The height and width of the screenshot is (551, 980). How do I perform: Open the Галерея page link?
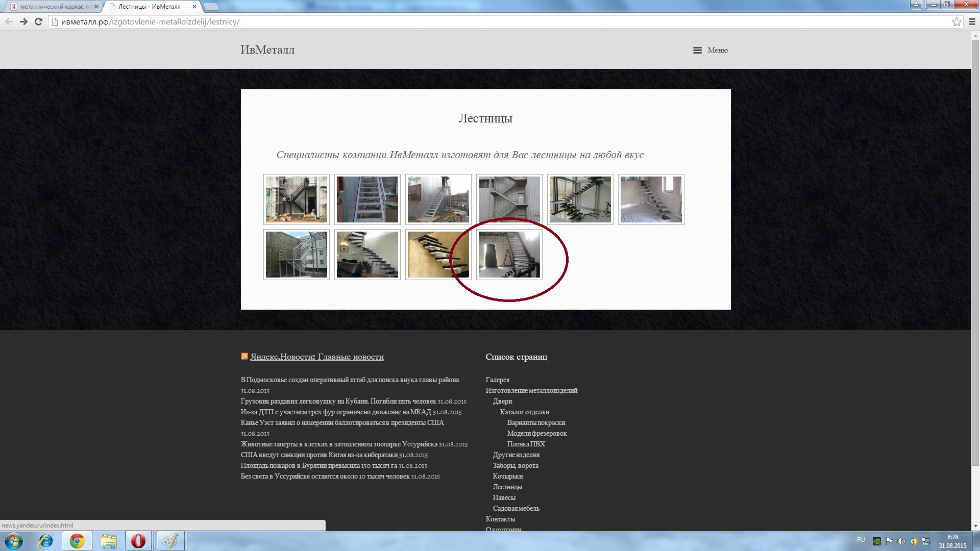(x=498, y=380)
